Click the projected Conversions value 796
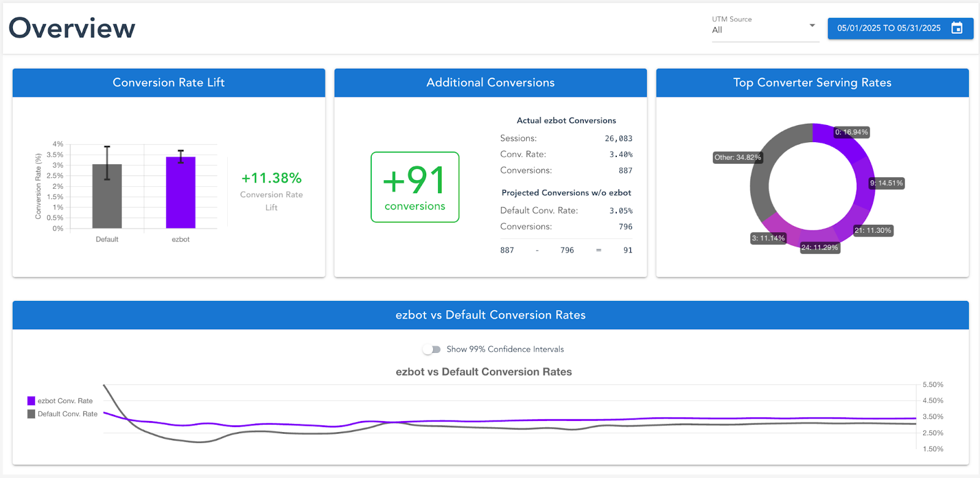 (x=625, y=227)
